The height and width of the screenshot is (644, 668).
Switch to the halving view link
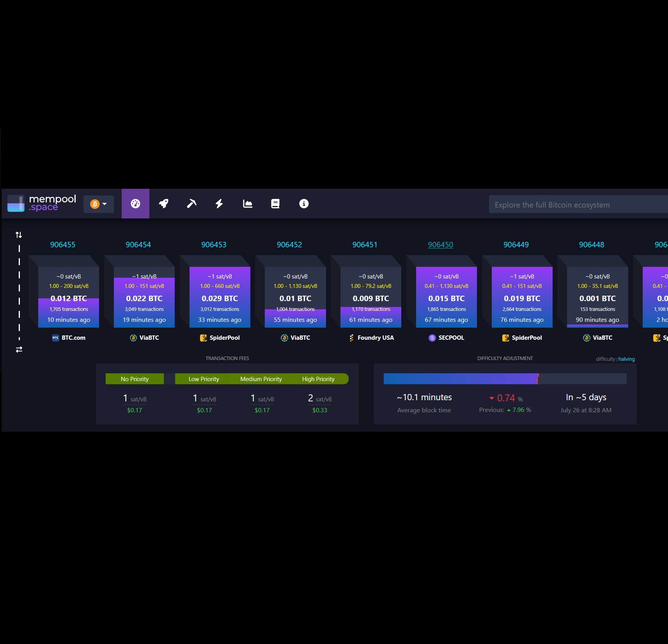tap(627, 359)
